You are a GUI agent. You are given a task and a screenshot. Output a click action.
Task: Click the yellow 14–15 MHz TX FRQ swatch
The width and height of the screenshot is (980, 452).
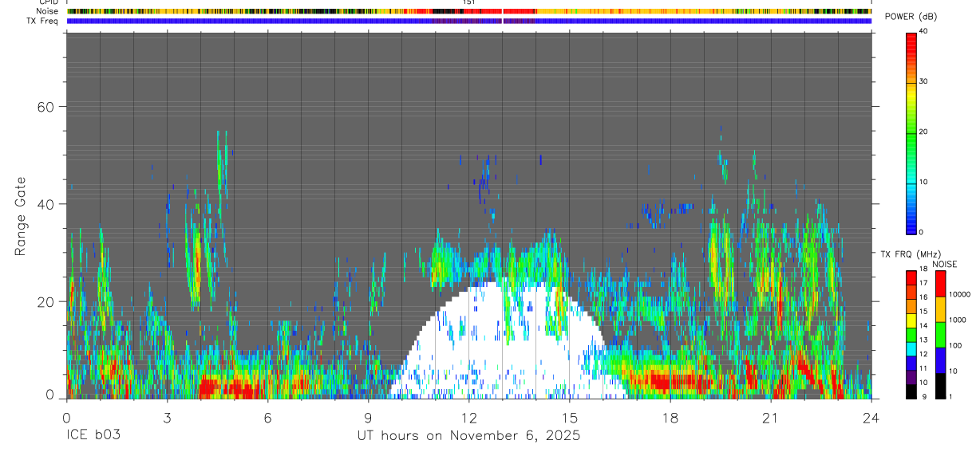click(911, 320)
